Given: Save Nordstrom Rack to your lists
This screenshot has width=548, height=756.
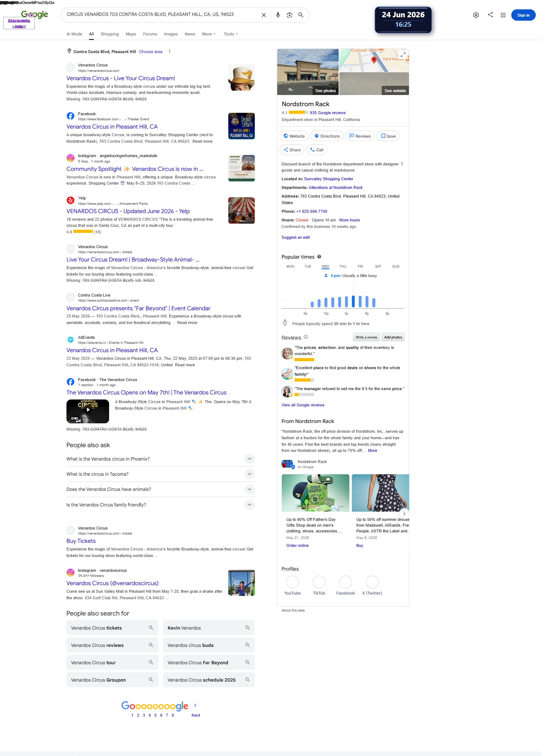Looking at the screenshot, I should [x=388, y=136].
